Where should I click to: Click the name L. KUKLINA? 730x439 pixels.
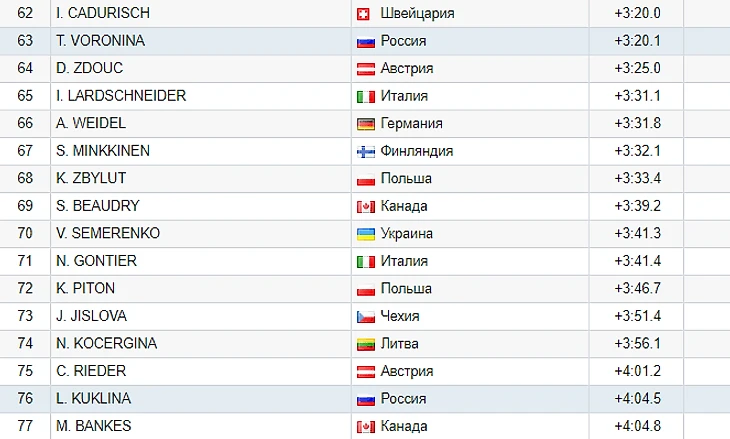coord(93,399)
